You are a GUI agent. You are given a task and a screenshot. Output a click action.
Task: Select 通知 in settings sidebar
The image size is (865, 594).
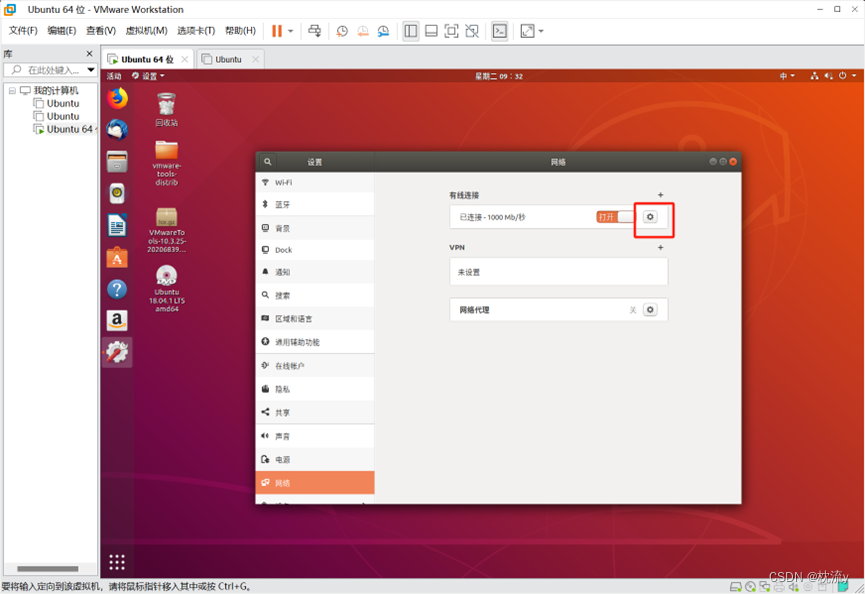click(x=315, y=272)
